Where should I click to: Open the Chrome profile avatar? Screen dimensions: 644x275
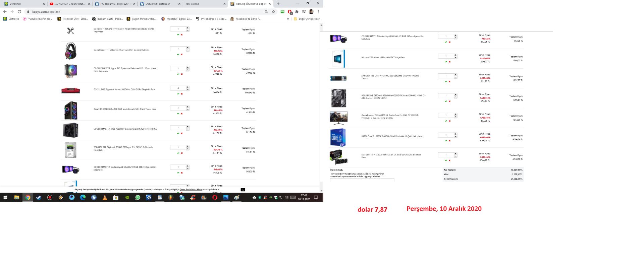(311, 12)
